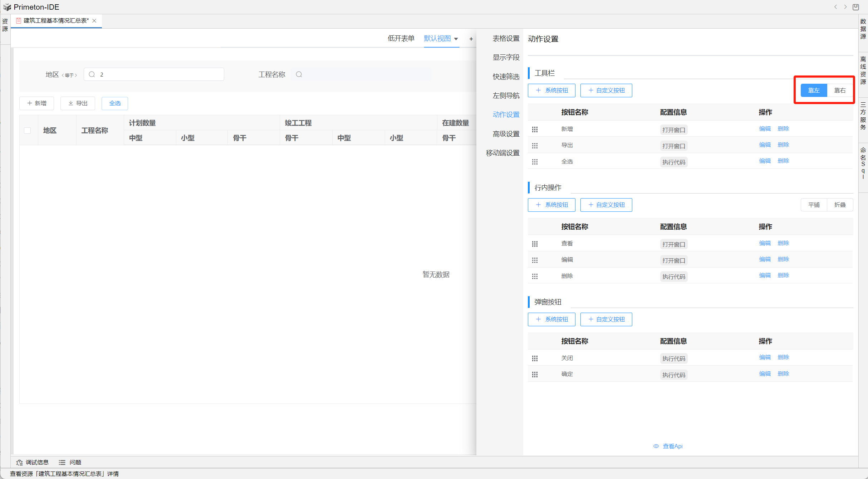The width and height of the screenshot is (868, 479).
Task: Open the 等于 operator selector for 地区
Action: [69, 75]
